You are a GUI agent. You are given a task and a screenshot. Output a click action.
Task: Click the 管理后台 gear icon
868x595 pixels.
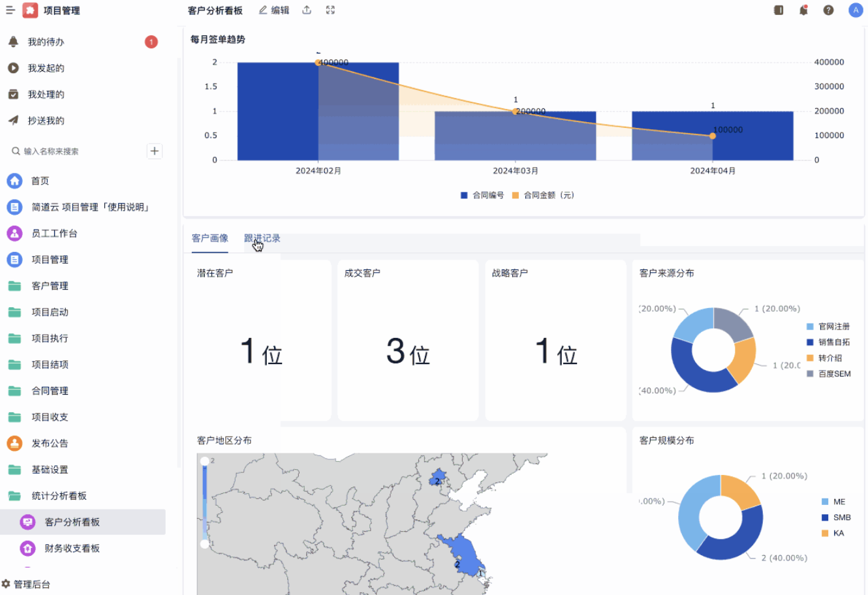[x=7, y=584]
